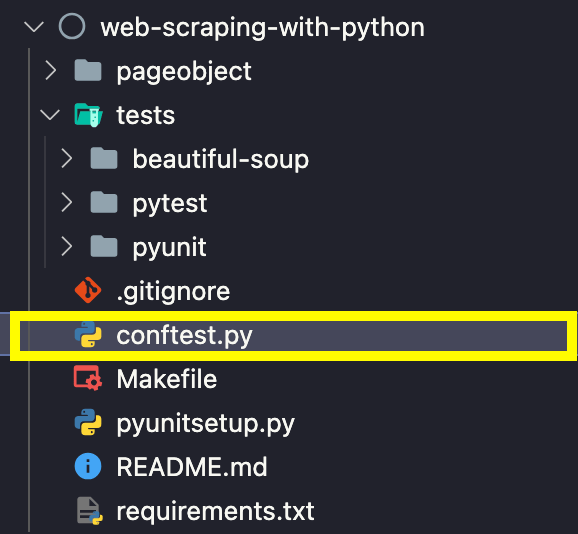Open the pyunitsetup.py file
Screen dimensions: 578x534
(x=205, y=425)
